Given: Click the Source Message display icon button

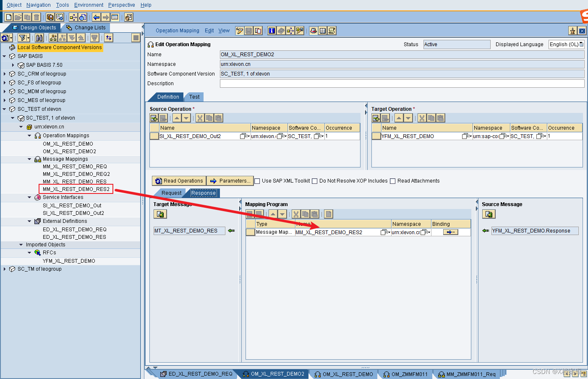Looking at the screenshot, I should pyautogui.click(x=489, y=214).
